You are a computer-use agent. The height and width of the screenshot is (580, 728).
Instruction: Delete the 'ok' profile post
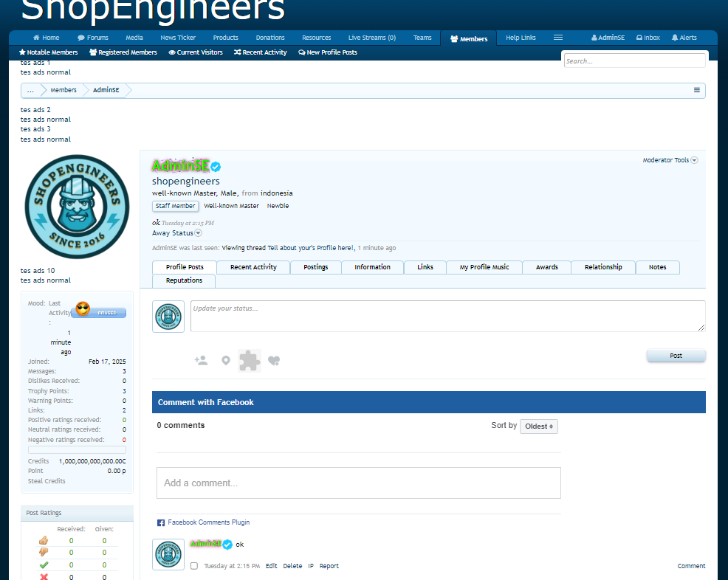(x=292, y=566)
